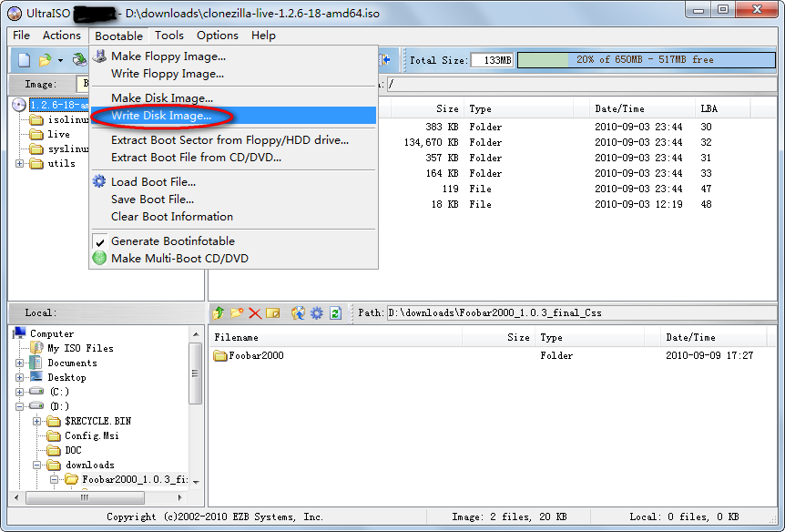Choose Make Floppy Image menu entry
The height and width of the screenshot is (532, 785).
tap(233, 56)
